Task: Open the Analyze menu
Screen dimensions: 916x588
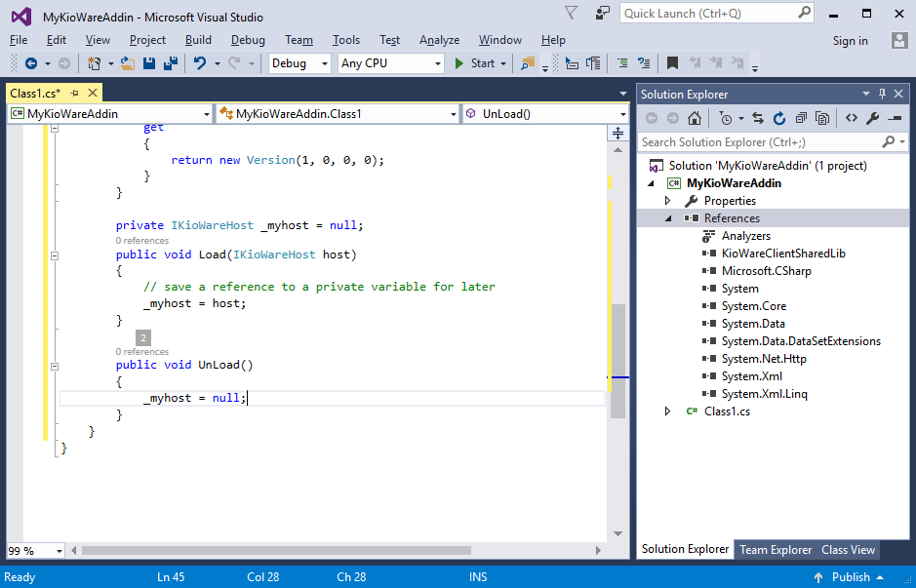Action: pyautogui.click(x=439, y=40)
